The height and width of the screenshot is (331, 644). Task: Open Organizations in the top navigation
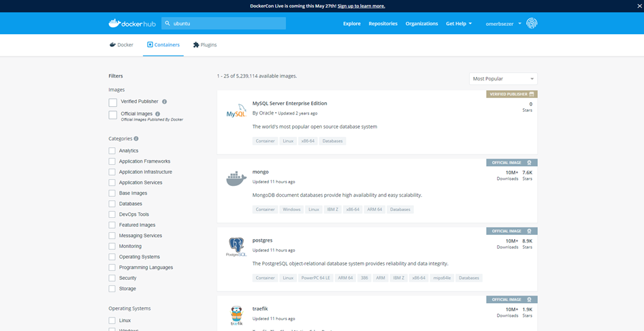(422, 23)
